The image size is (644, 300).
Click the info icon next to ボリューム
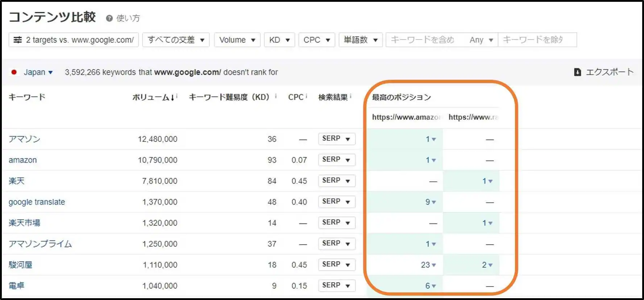tap(176, 96)
